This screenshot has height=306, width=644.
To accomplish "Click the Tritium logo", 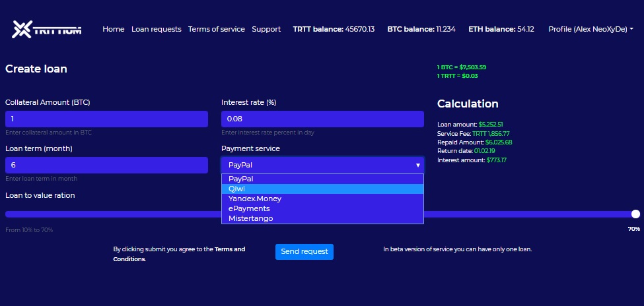I will (x=47, y=30).
